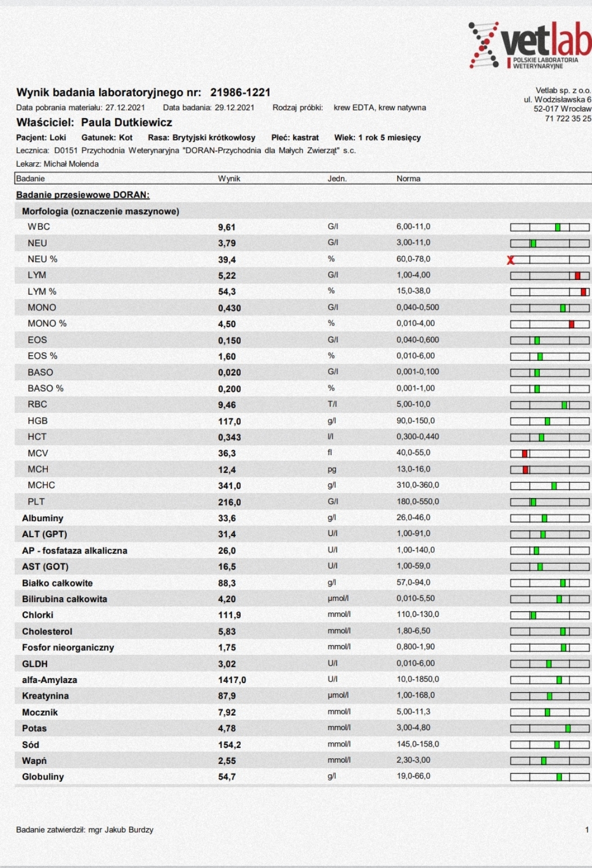Select the report number "21986-1221"
The width and height of the screenshot is (592, 868).
240,92
